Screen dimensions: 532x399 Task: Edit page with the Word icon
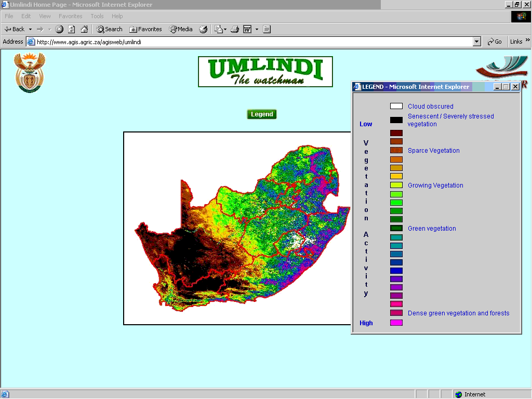click(247, 29)
